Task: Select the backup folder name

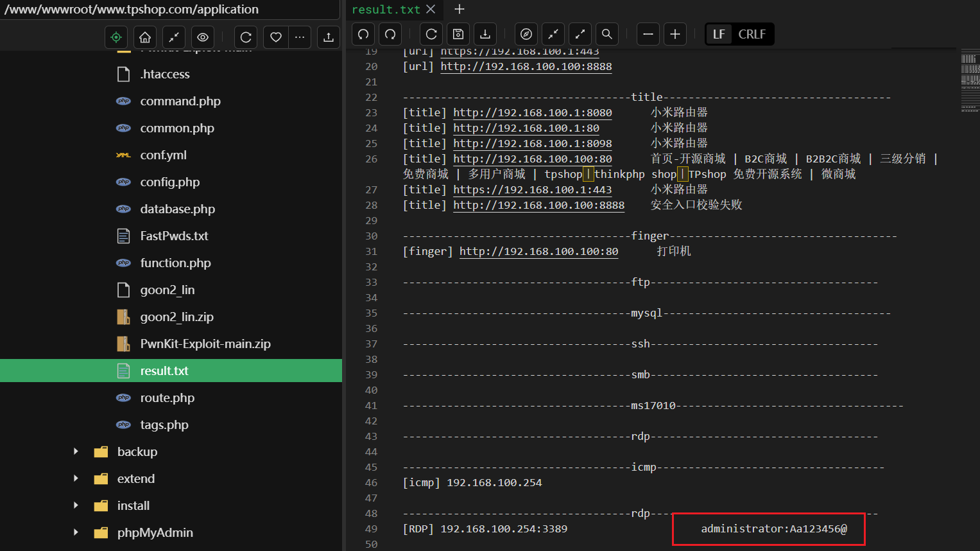Action: click(137, 452)
